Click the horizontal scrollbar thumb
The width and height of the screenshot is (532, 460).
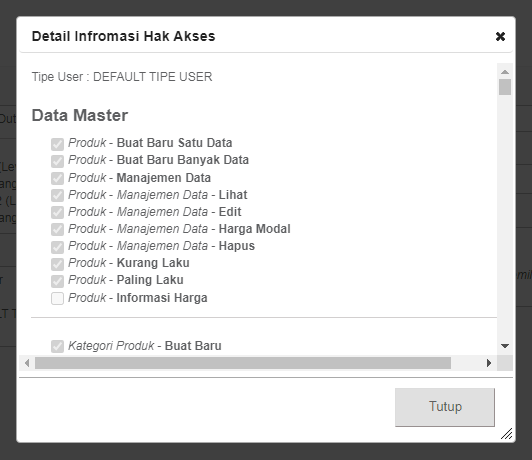point(243,363)
